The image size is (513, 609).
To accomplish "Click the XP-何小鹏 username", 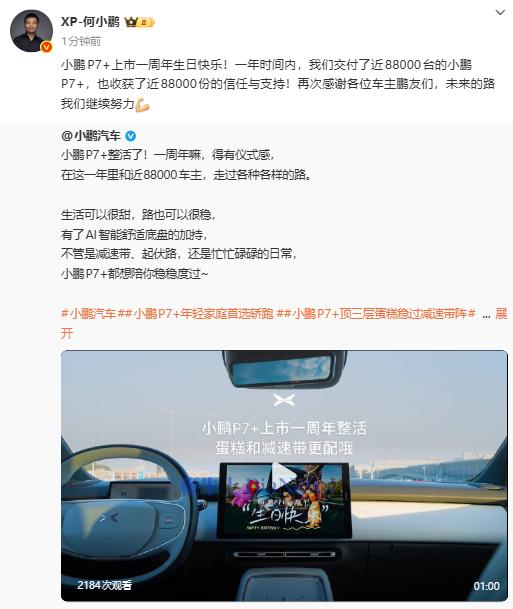I will pyautogui.click(x=90, y=22).
